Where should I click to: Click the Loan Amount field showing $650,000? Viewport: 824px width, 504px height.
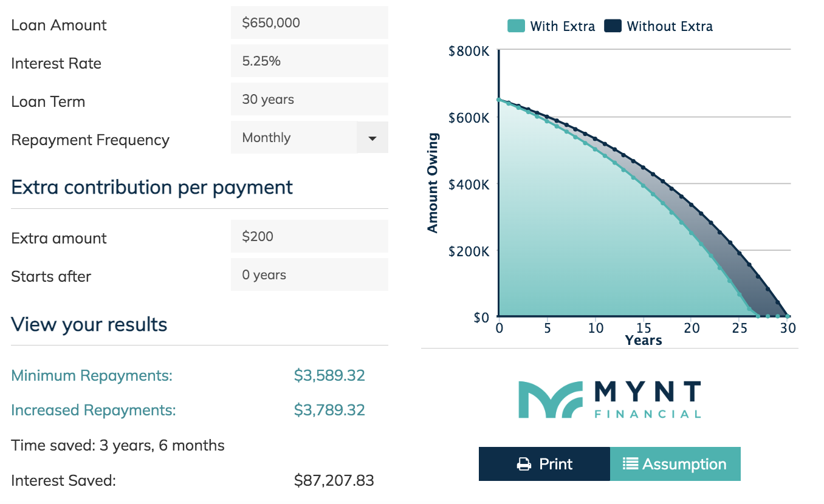click(309, 23)
